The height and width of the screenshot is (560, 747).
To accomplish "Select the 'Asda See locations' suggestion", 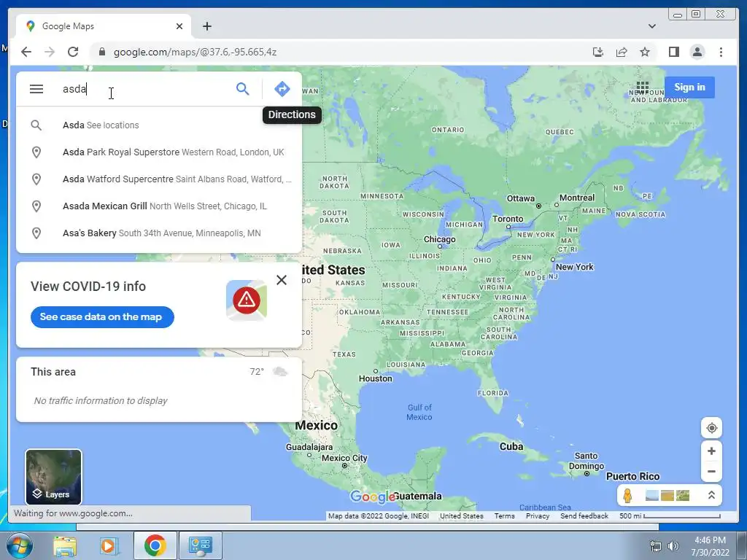I will click(159, 125).
